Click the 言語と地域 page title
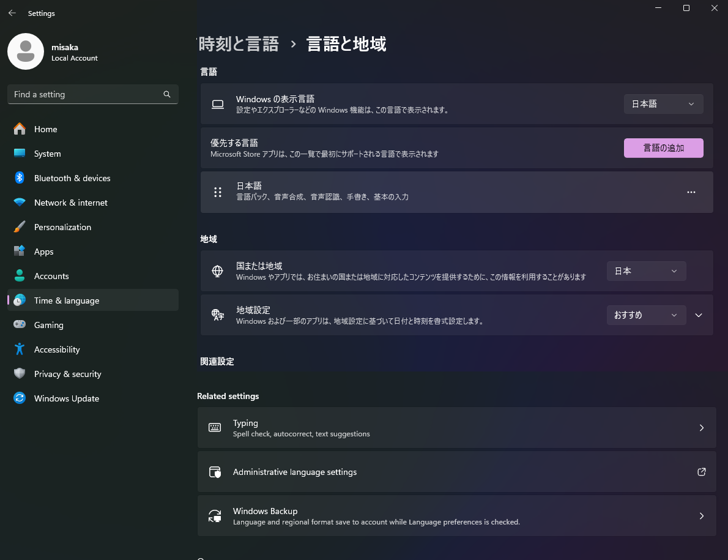 (x=346, y=44)
